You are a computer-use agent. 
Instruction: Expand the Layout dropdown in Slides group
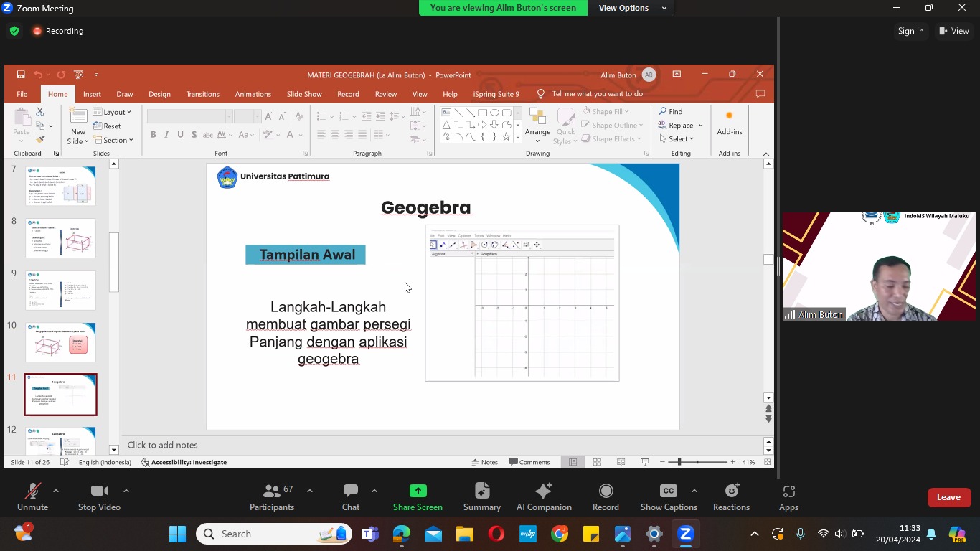[x=112, y=112]
